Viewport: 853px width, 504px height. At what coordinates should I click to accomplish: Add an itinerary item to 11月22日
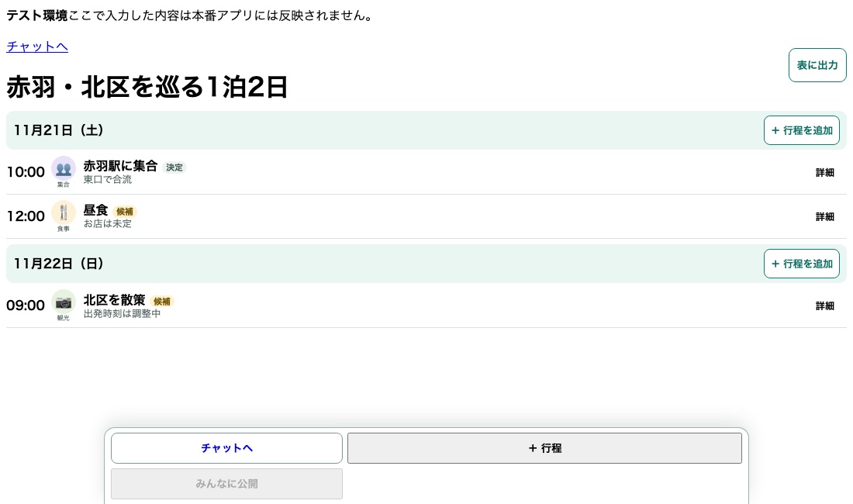pos(801,264)
